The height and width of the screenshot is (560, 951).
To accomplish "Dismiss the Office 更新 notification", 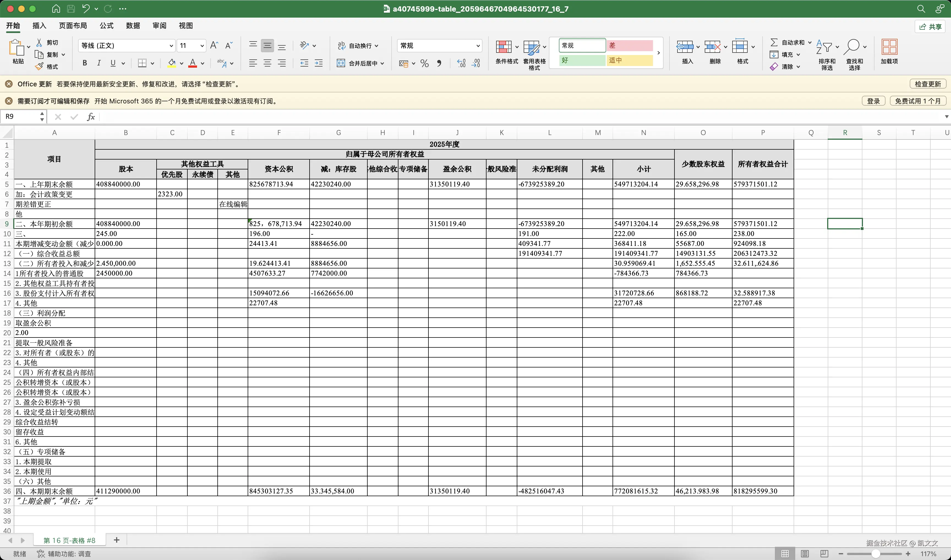I will click(9, 84).
